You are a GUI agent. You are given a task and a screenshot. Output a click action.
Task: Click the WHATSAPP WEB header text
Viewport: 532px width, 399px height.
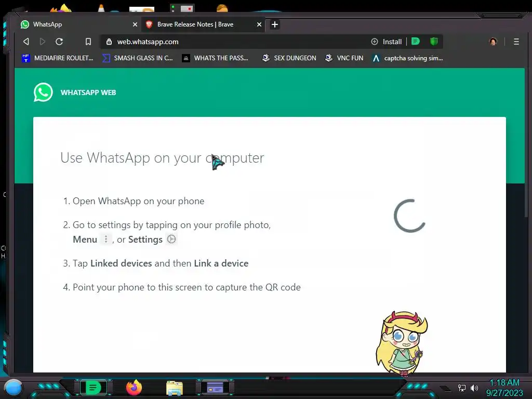[88, 92]
